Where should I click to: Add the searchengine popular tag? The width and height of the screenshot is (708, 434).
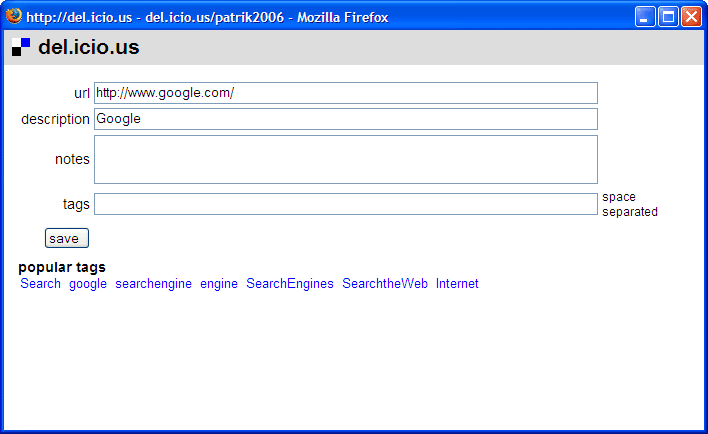coord(154,284)
